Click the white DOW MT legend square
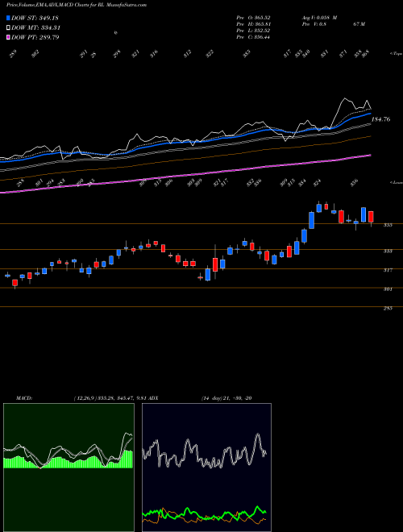This screenshot has width=403, height=532. coord(9,27)
